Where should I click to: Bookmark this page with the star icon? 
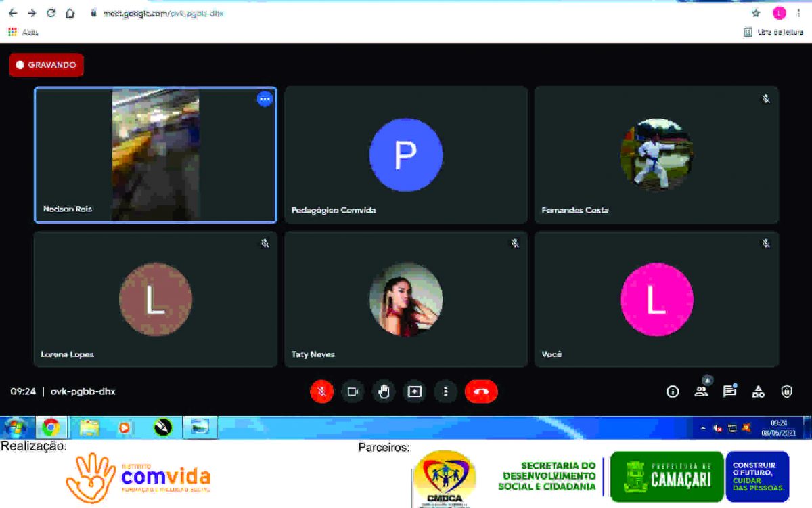click(756, 13)
